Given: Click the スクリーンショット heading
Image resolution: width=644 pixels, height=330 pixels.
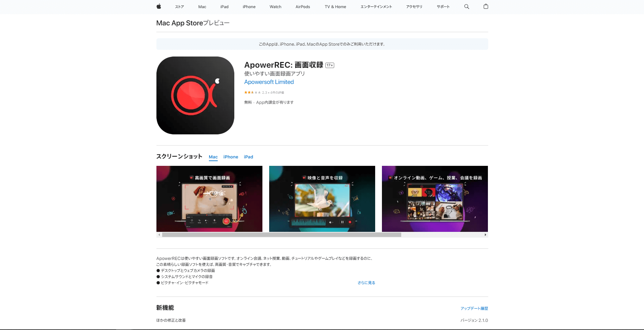Looking at the screenshot, I should (x=179, y=156).
